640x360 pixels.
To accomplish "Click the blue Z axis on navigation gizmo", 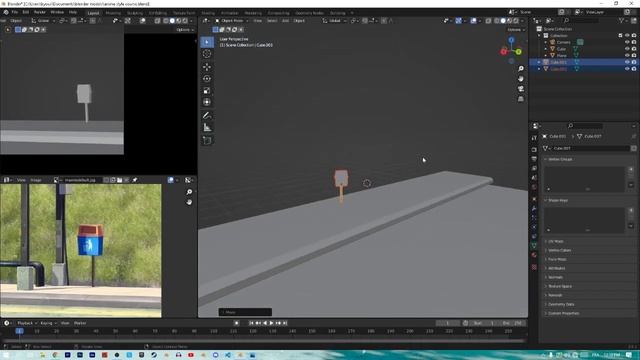I will coord(511,40).
